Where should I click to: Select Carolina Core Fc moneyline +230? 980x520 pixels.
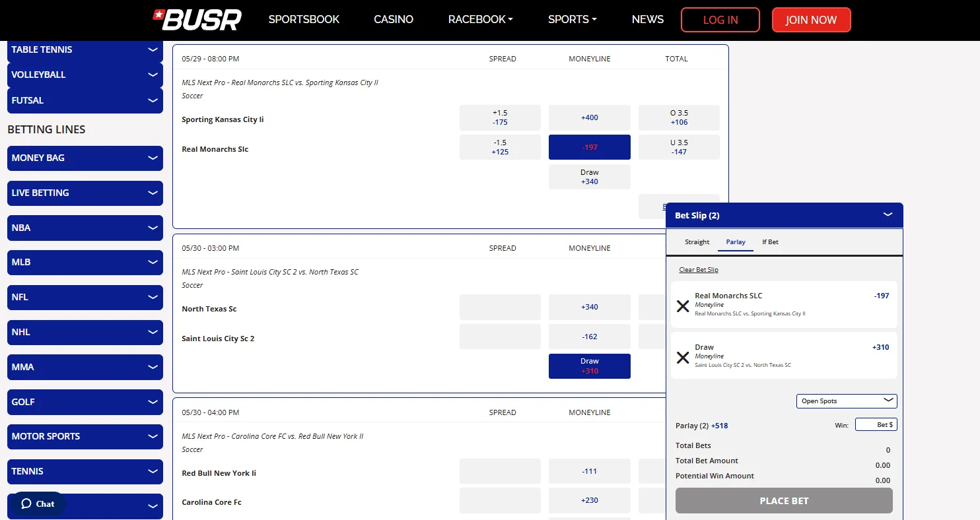click(590, 500)
